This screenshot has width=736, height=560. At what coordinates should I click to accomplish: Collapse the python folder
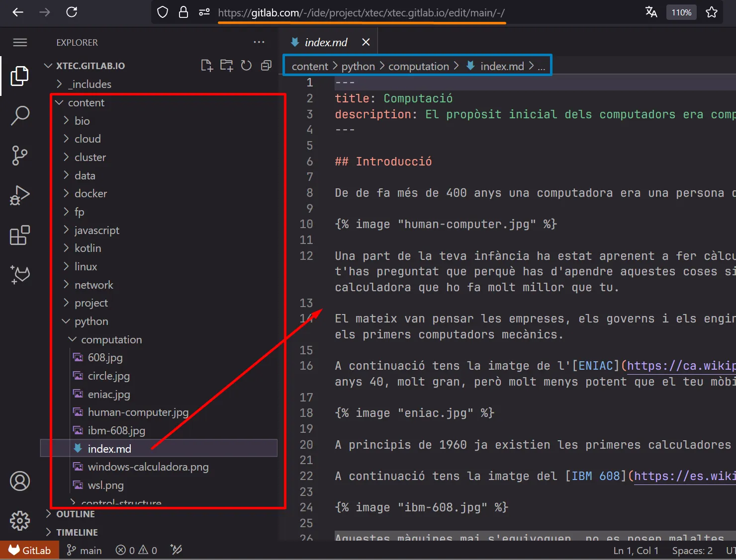(91, 321)
